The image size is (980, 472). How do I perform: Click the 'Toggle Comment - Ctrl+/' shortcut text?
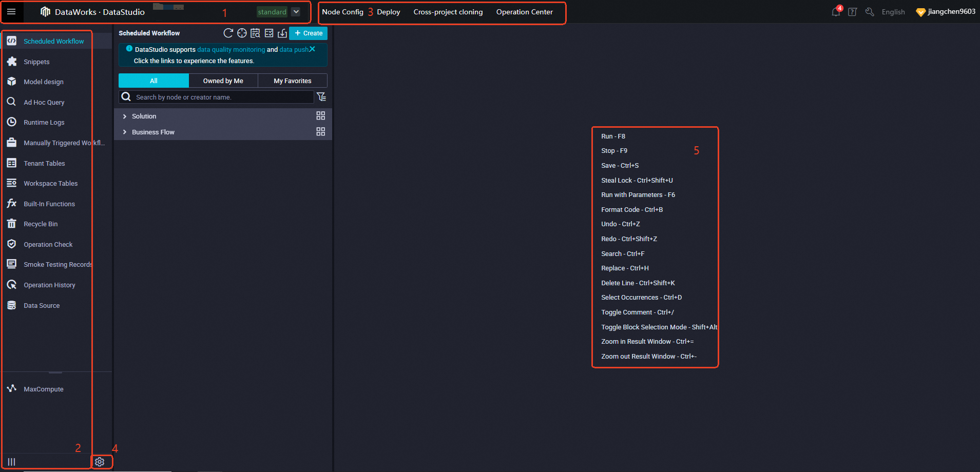click(638, 312)
